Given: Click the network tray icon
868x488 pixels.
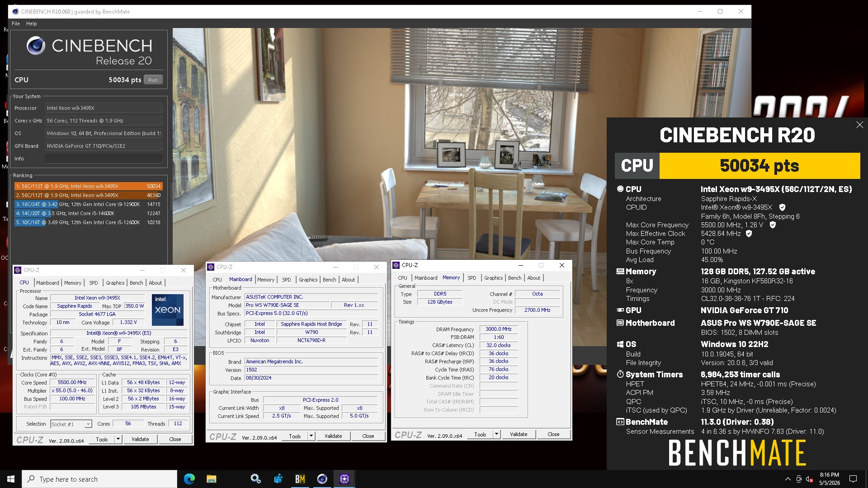Looking at the screenshot, I should coord(799,479).
